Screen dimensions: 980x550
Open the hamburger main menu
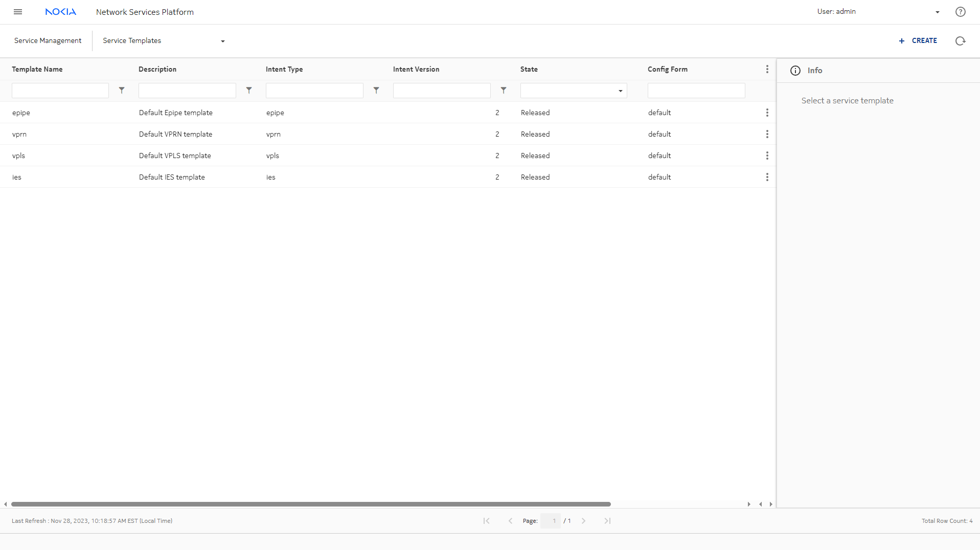18,12
